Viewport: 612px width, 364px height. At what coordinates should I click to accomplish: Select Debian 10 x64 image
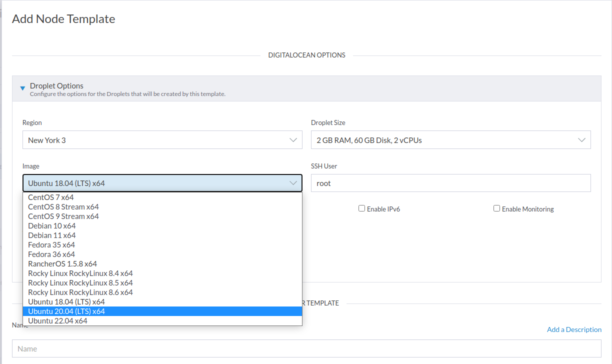51,225
